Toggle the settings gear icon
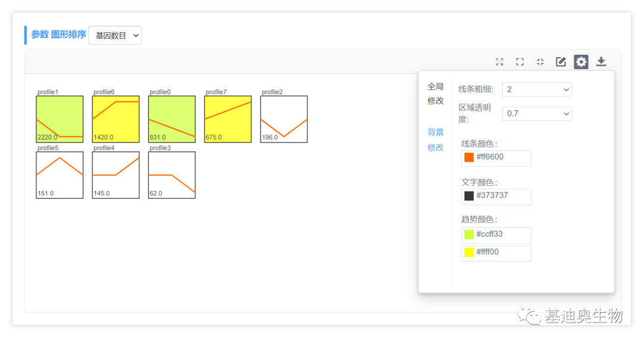The width and height of the screenshot is (644, 344). (581, 62)
